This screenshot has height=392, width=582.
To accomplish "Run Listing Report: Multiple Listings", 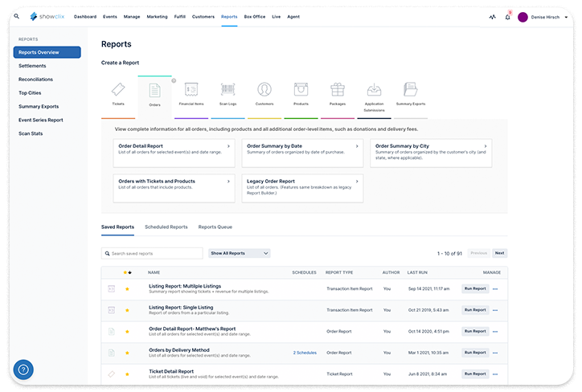I will click(475, 288).
